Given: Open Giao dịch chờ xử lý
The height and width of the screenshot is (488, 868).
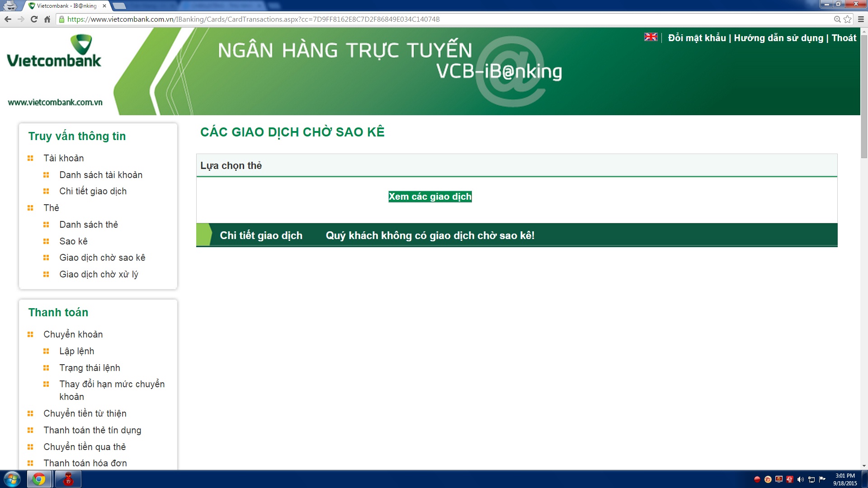Looking at the screenshot, I should [99, 274].
